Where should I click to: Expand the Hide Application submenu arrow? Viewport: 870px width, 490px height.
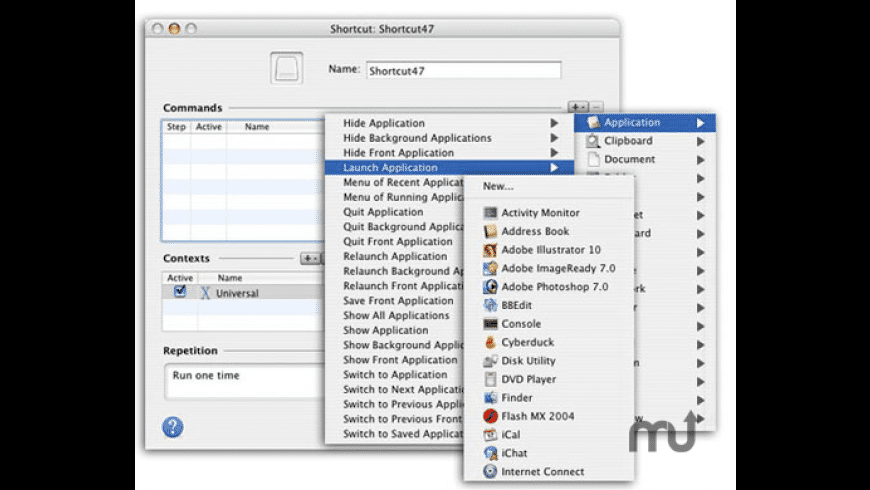pos(553,124)
